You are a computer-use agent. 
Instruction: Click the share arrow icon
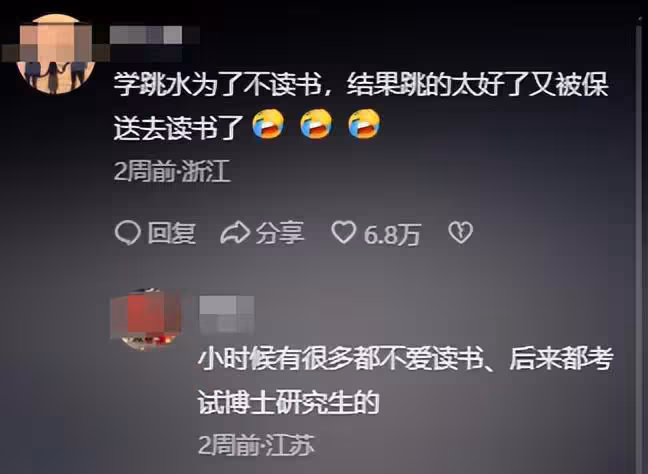tap(235, 233)
